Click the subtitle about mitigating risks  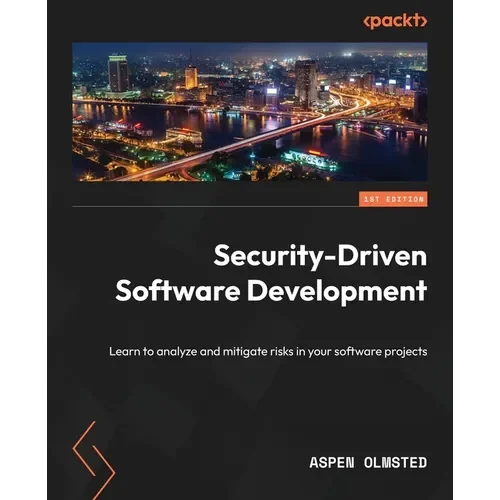pyautogui.click(x=268, y=352)
